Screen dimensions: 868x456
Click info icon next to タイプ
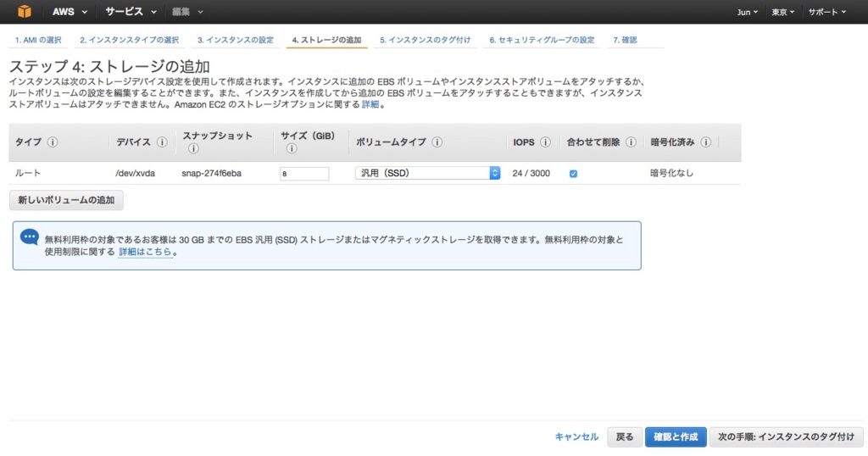53,142
